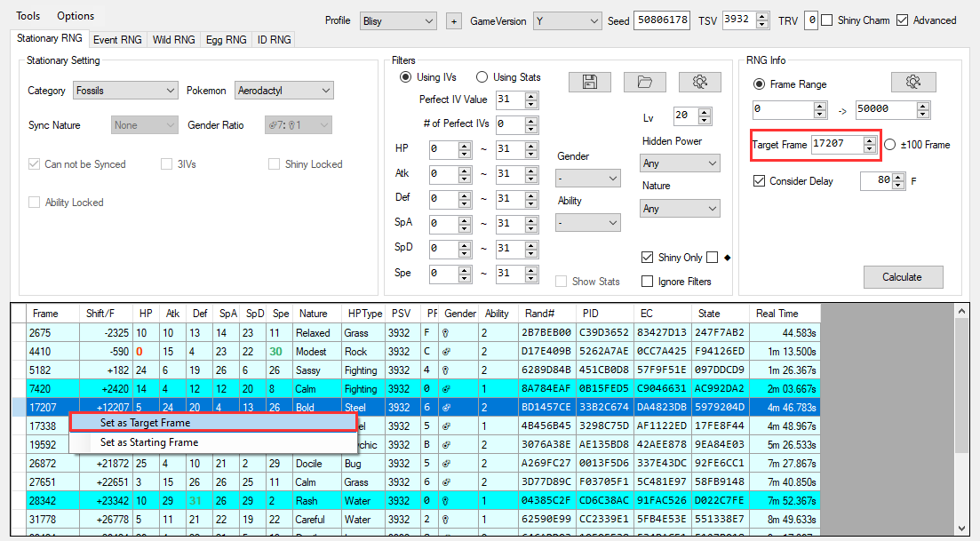Select Using IVs radio button

coord(406,76)
